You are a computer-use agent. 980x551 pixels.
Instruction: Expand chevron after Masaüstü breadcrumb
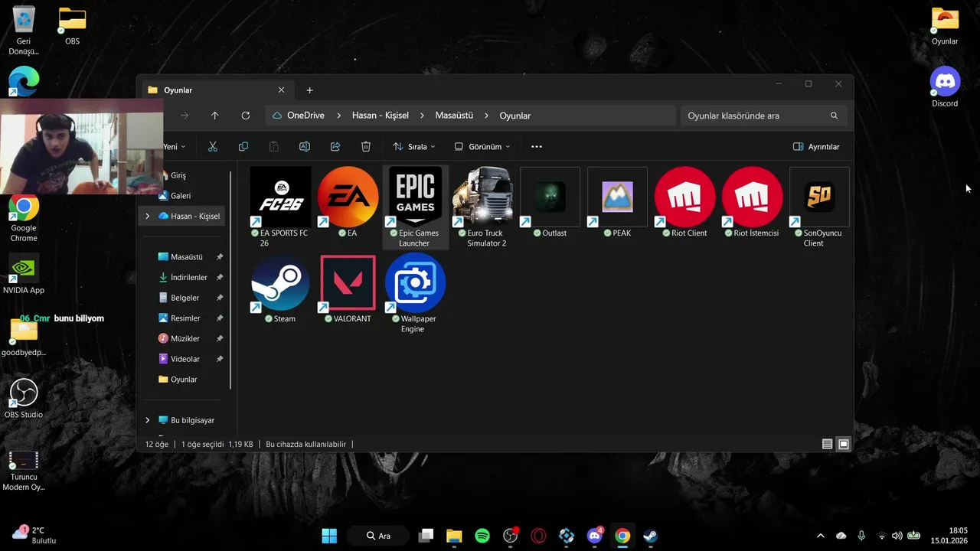click(x=486, y=116)
